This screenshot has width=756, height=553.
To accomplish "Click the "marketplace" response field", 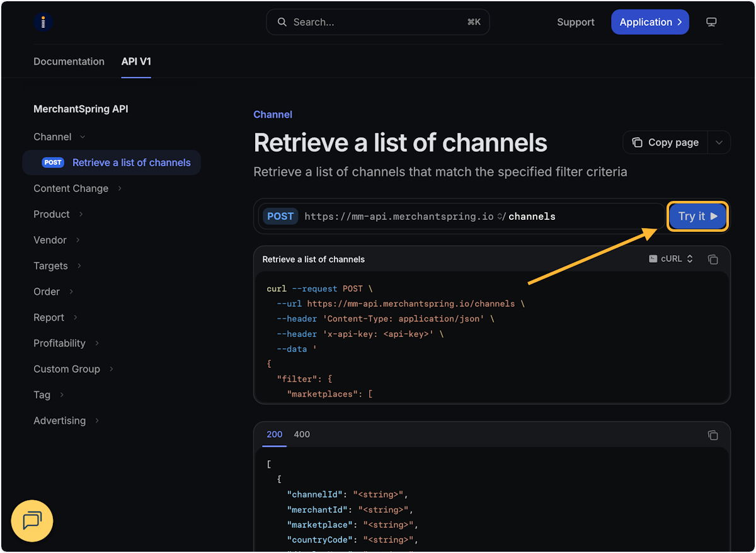I will coord(319,525).
